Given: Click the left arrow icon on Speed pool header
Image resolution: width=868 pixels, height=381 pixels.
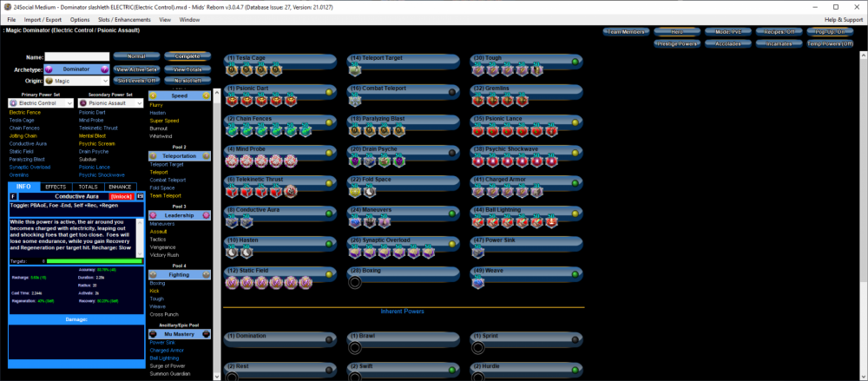Looking at the screenshot, I should [153, 95].
